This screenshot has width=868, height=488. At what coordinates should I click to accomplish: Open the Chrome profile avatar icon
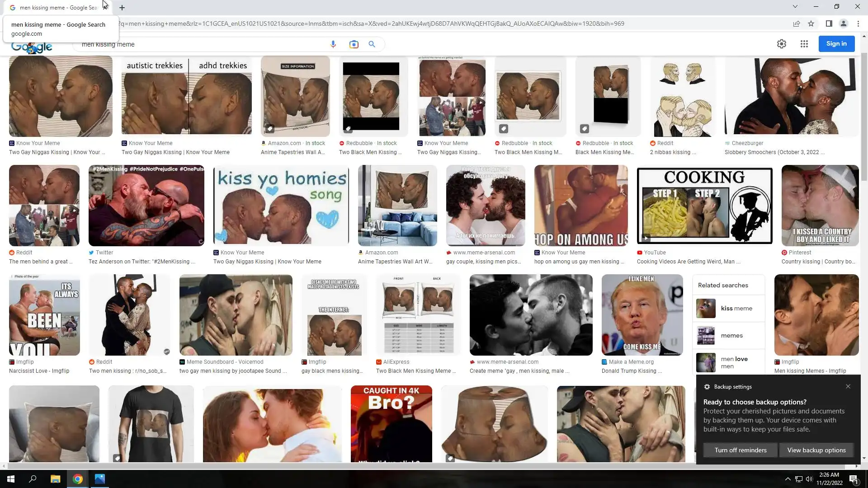coord(843,23)
